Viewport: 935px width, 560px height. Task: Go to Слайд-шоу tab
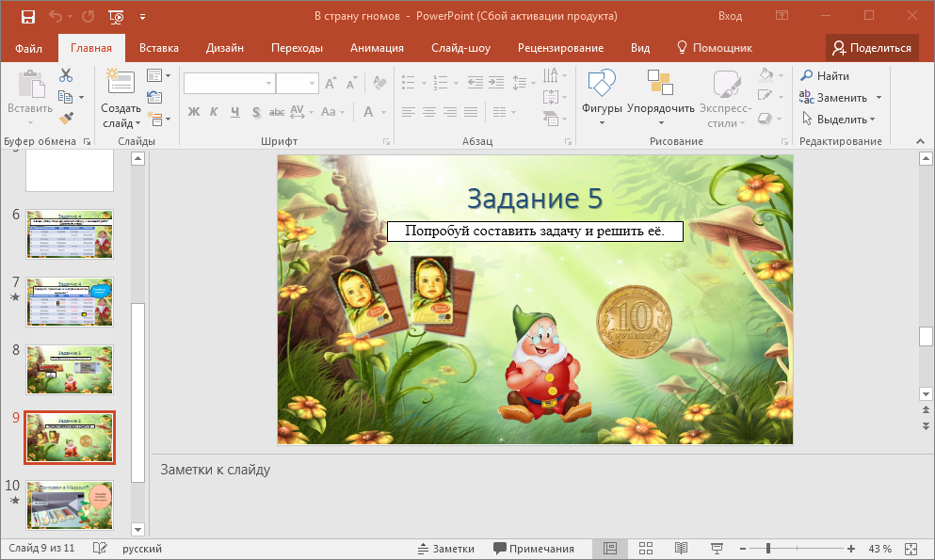(461, 48)
